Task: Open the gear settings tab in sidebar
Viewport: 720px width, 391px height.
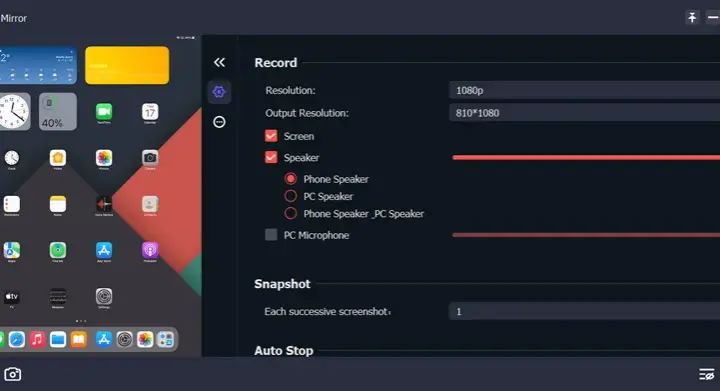Action: coord(219,91)
